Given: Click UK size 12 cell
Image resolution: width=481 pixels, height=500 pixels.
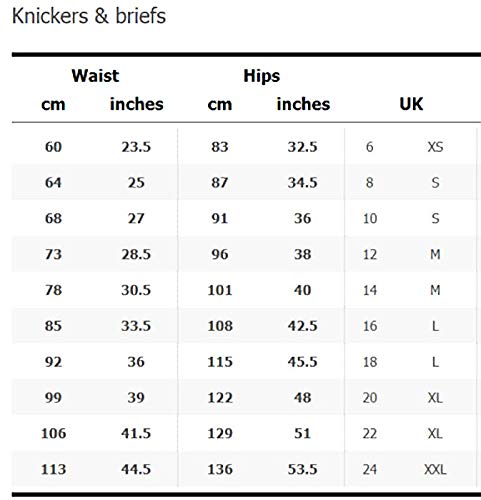Looking at the screenshot, I should pyautogui.click(x=370, y=254).
